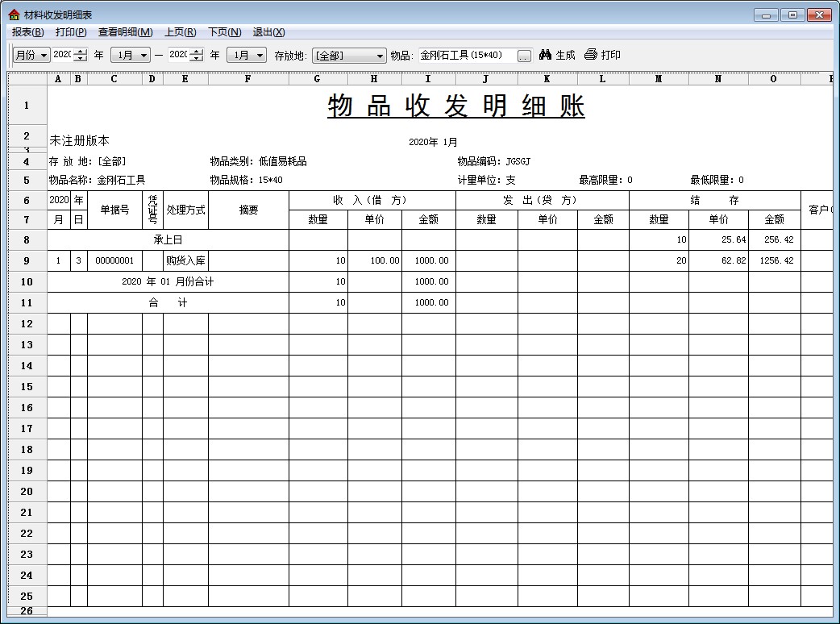The height and width of the screenshot is (624, 840).
Task: Click 退出(X) to exit the report
Action: coord(268,32)
